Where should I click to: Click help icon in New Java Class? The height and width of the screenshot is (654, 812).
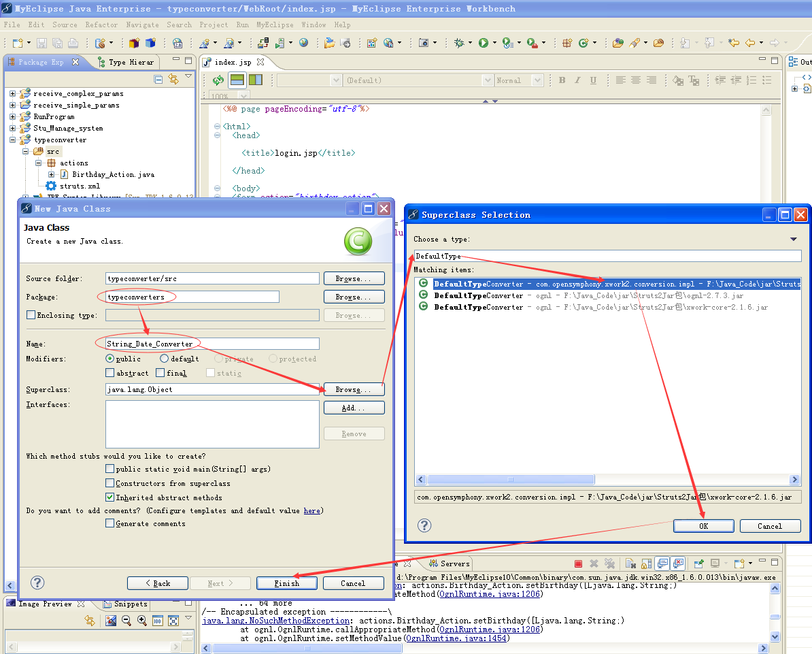37,583
